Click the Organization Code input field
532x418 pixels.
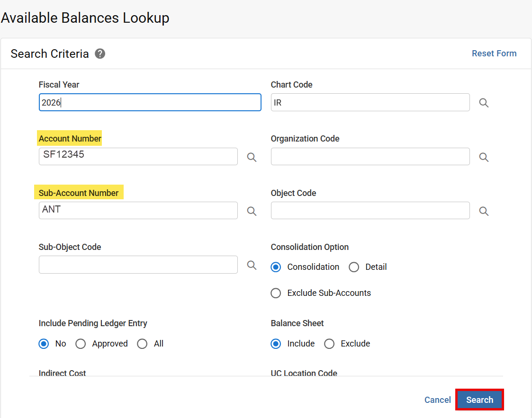click(x=370, y=156)
